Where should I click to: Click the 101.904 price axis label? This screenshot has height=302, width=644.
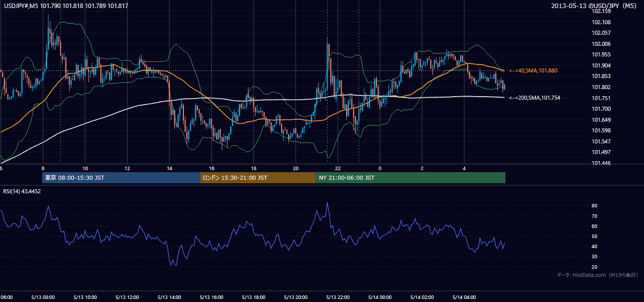[x=602, y=65]
